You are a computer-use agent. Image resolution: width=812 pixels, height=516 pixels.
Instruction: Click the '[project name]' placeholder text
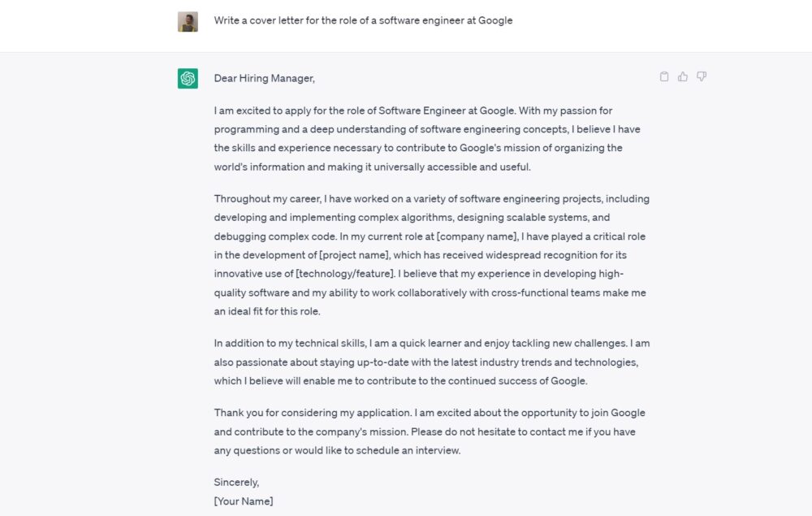point(354,255)
